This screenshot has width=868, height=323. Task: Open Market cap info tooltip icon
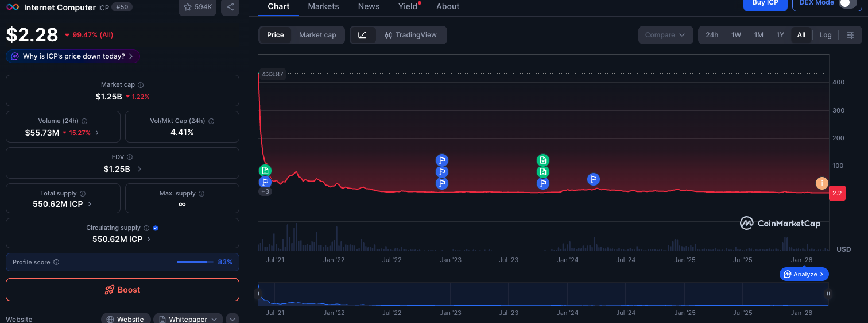(141, 85)
